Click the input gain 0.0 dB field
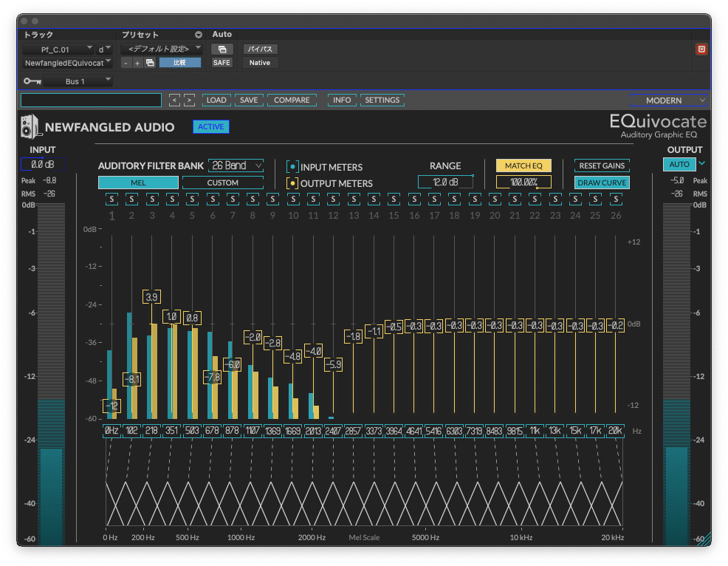Image resolution: width=728 pixels, height=566 pixels. point(42,164)
